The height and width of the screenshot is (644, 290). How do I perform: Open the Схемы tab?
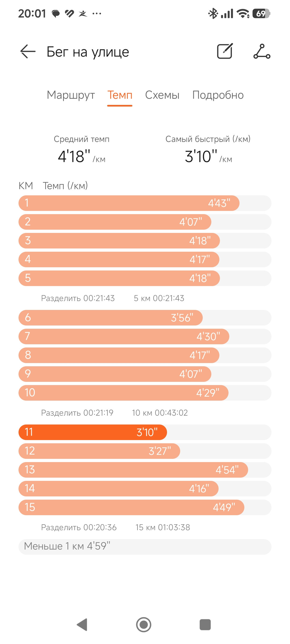pyautogui.click(x=162, y=95)
